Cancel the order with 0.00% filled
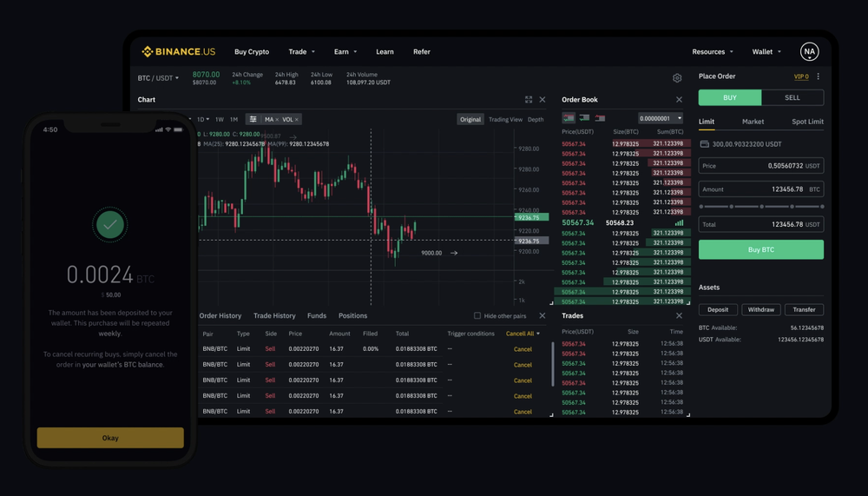868x496 pixels. [523, 349]
